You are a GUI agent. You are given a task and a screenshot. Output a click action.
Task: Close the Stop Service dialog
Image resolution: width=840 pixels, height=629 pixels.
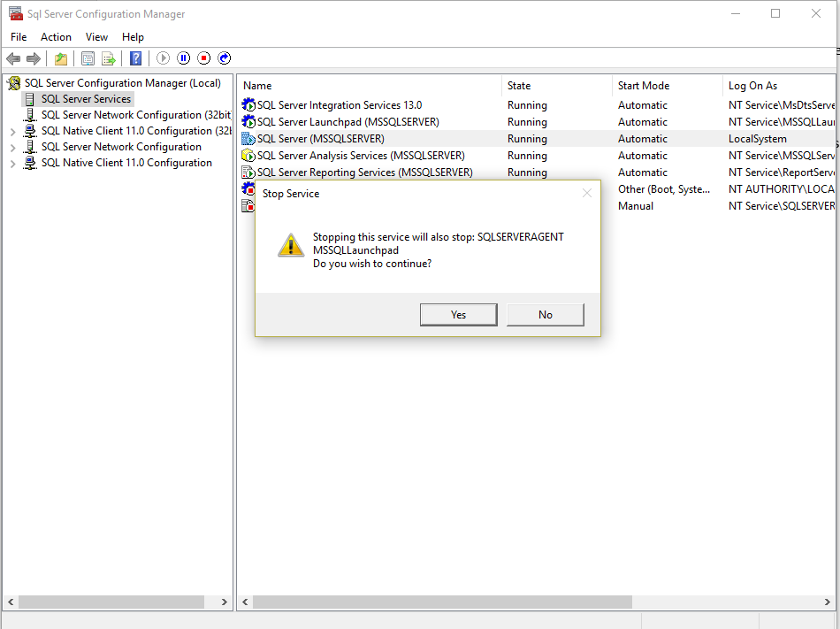pyautogui.click(x=587, y=193)
